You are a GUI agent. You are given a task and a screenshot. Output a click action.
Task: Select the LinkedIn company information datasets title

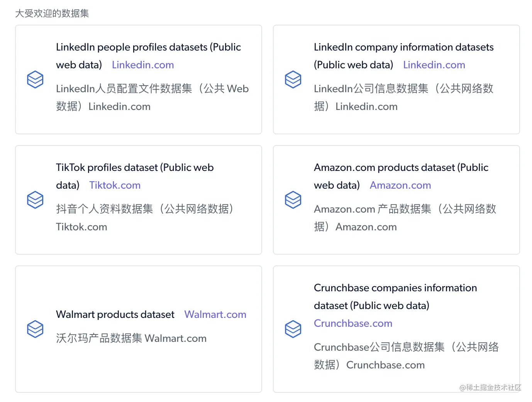404,56
